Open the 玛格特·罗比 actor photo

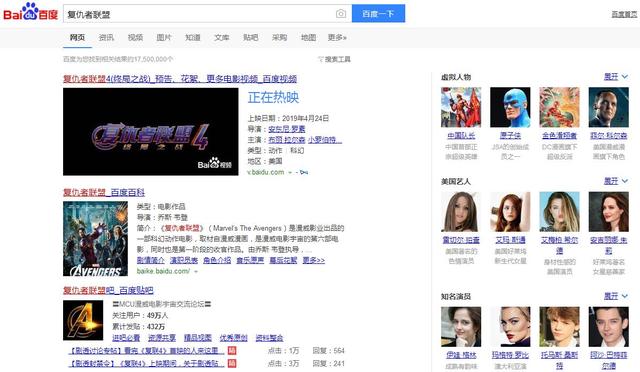[510, 327]
